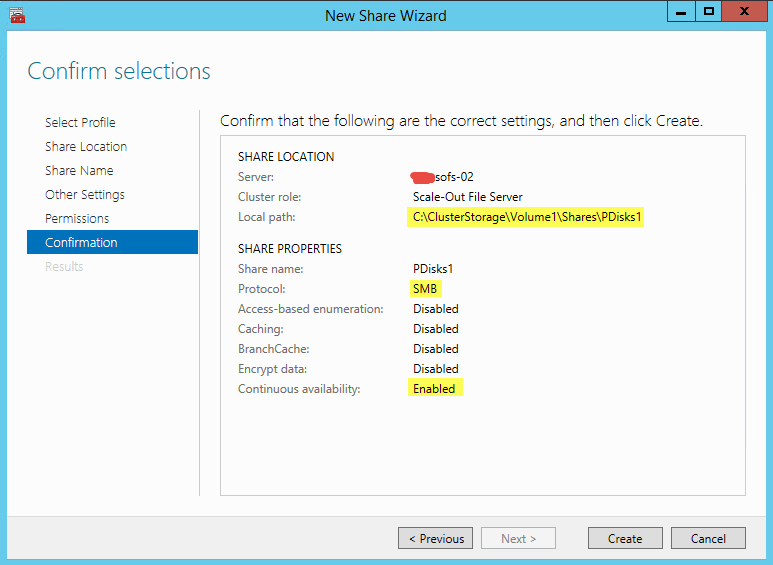Select the Confirmation step in sidebar
Screen dimensions: 773x565
pos(81,242)
